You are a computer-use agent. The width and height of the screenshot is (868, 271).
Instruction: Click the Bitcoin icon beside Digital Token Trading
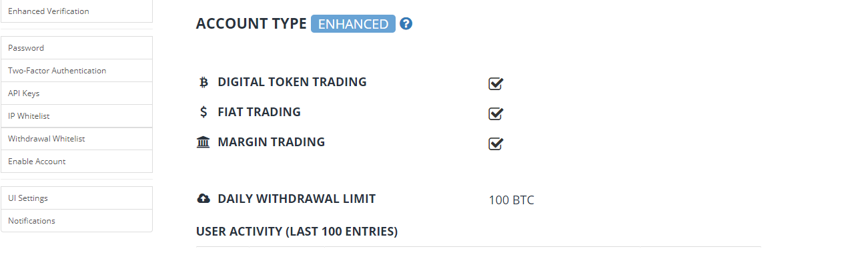(x=203, y=82)
